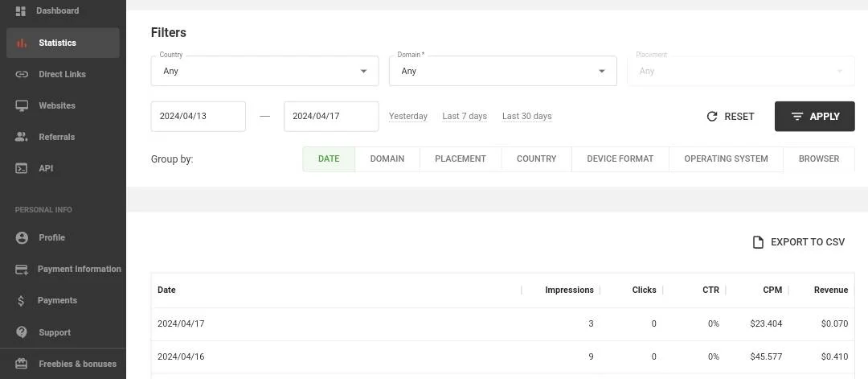Screen dimensions: 868x379
Task: Group statistics by Domain
Action: coord(387,159)
